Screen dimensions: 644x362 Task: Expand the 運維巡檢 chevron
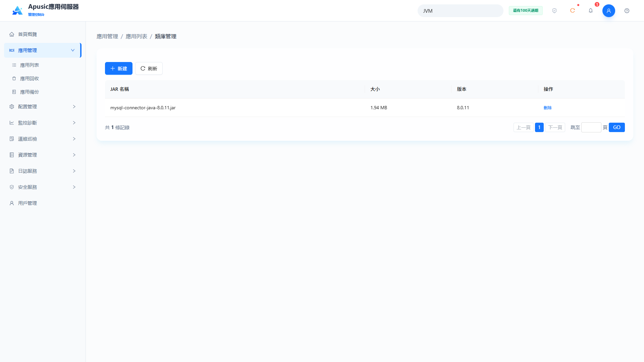click(x=74, y=139)
